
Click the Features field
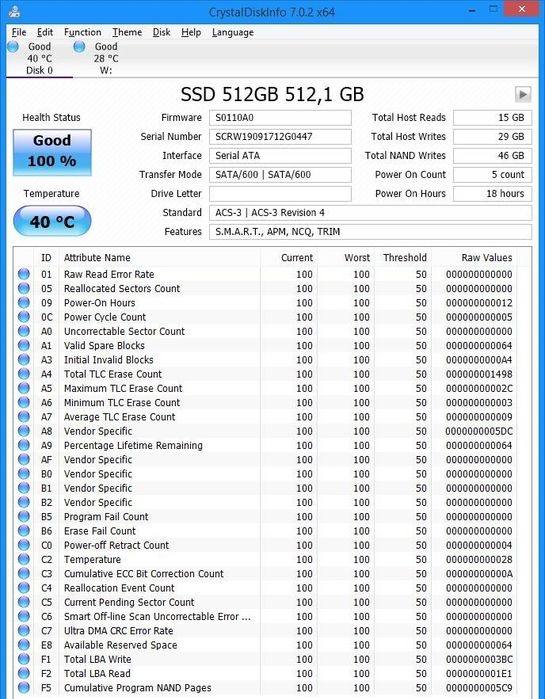(370, 232)
